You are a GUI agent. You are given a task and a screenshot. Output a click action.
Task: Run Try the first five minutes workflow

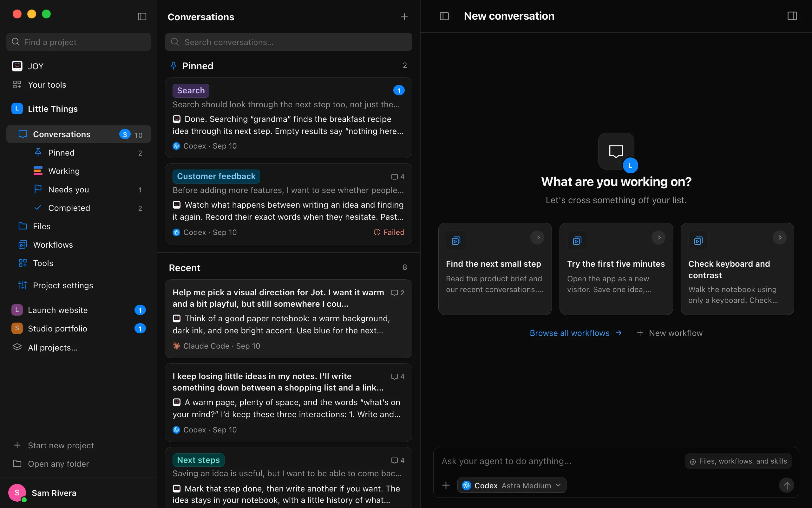click(659, 237)
